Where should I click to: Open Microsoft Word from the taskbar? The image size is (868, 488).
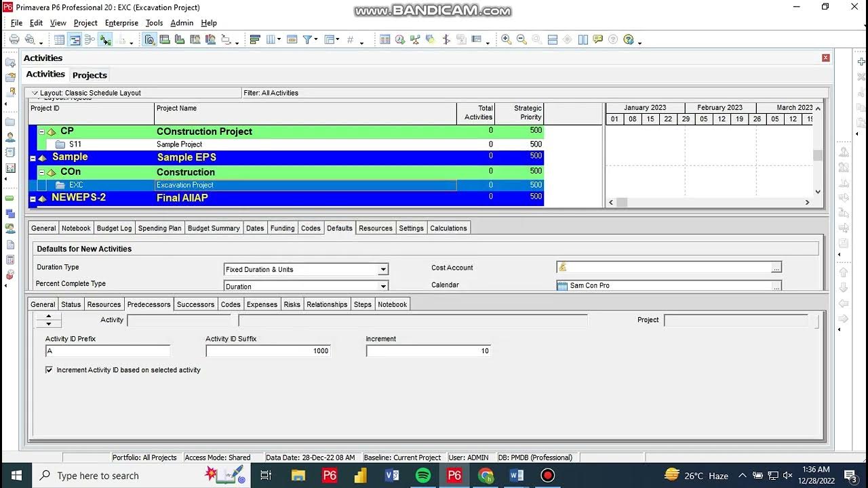516,475
